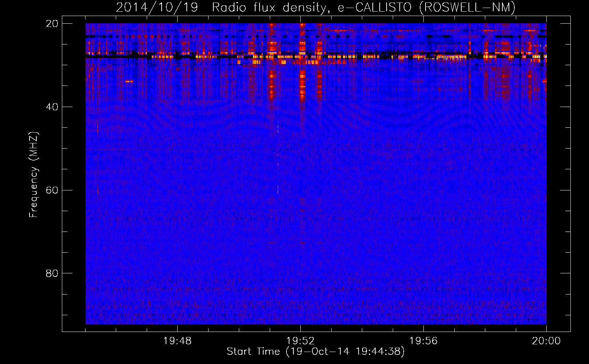The image size is (589, 364).
Task: Click the frequency tick label '20'
Action: 52,24
